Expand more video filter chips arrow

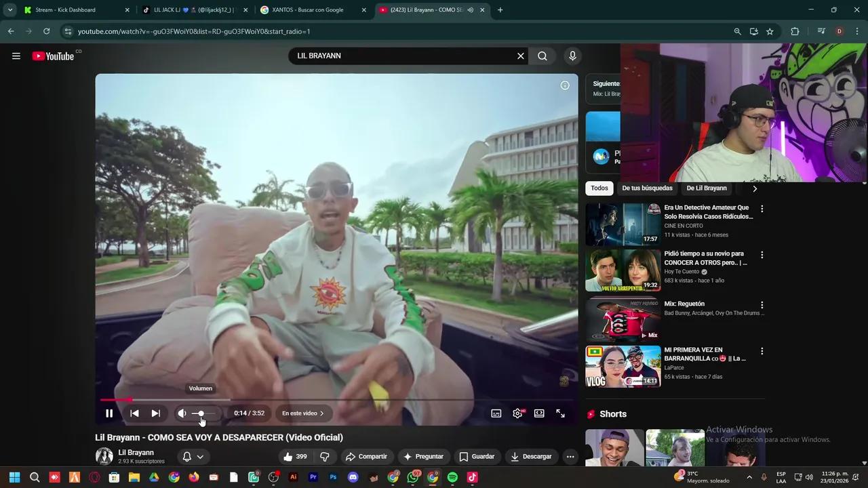755,188
